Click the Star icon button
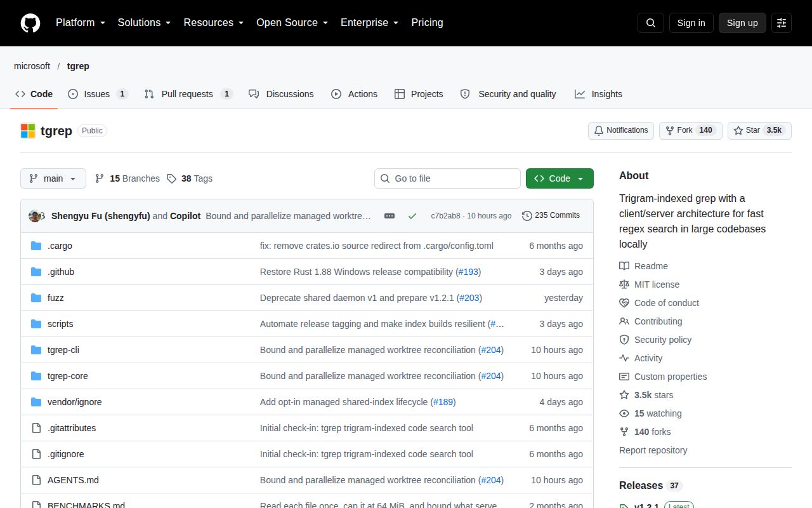Viewport: 812px width, 508px height. [759, 130]
